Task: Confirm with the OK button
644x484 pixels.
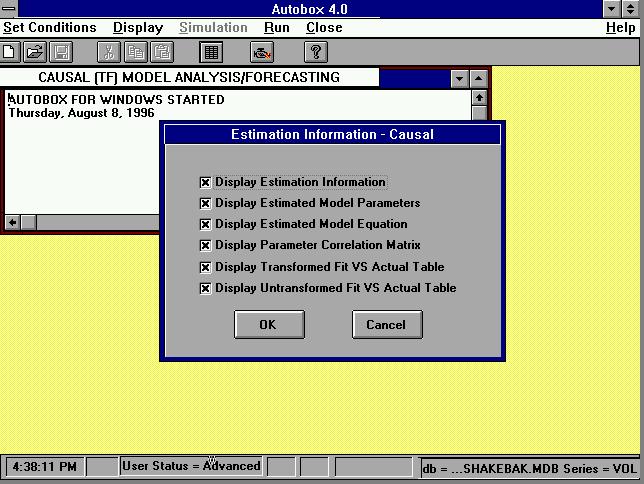Action: pos(269,325)
